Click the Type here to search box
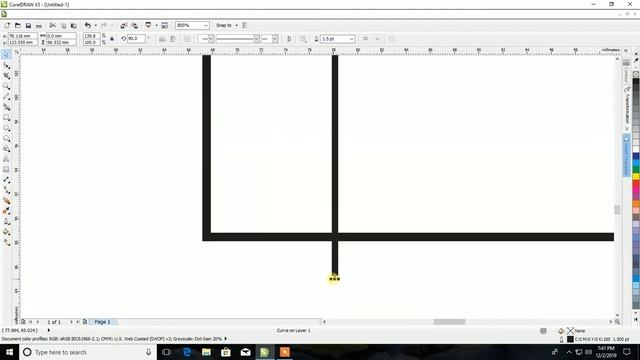This screenshot has width=640, height=360. (88, 352)
